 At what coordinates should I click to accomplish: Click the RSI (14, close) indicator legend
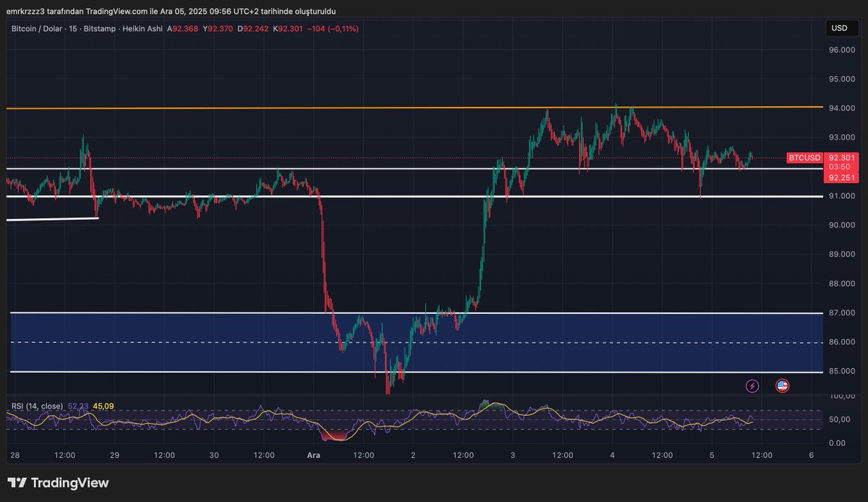click(36, 406)
